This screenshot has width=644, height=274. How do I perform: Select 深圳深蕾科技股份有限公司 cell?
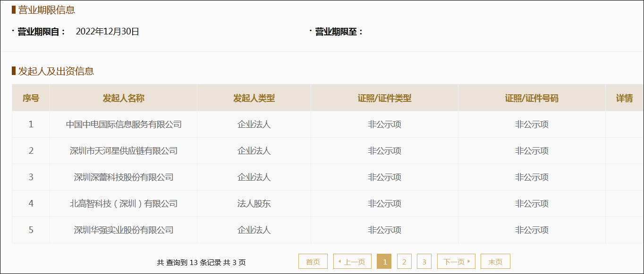point(124,177)
